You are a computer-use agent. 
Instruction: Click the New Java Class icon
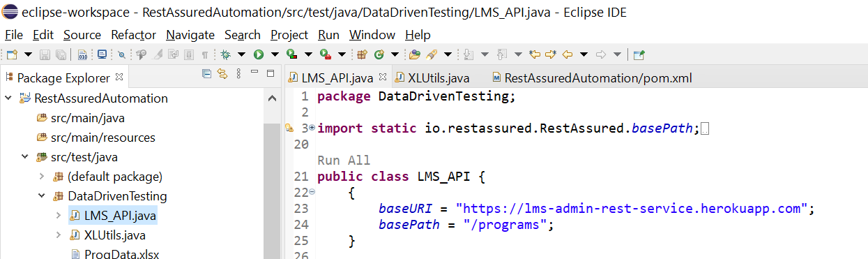pyautogui.click(x=379, y=54)
